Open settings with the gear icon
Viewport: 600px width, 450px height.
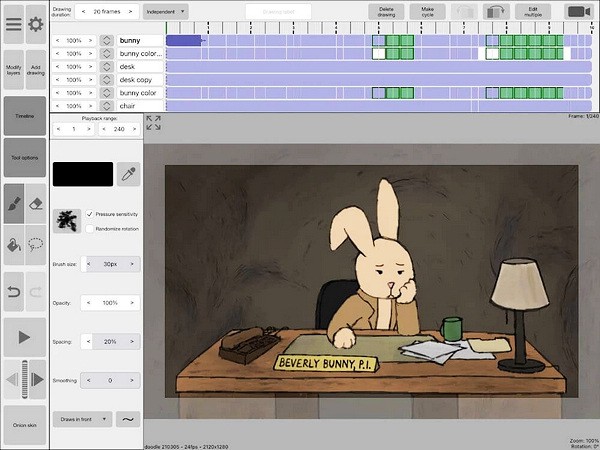click(x=36, y=24)
